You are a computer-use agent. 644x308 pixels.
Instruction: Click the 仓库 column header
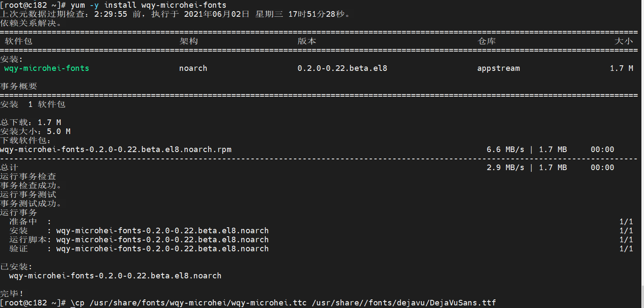click(x=486, y=41)
